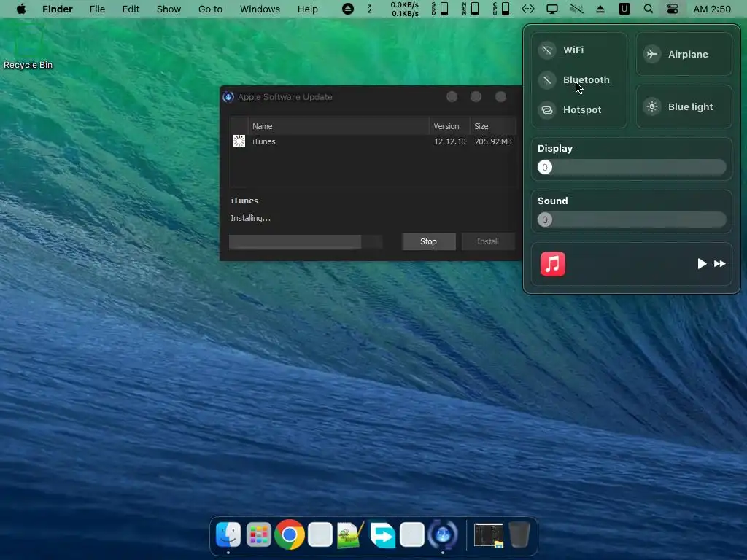This screenshot has height=560, width=747.
Task: Click the muted speaker icon in menu bar
Action: [576, 9]
